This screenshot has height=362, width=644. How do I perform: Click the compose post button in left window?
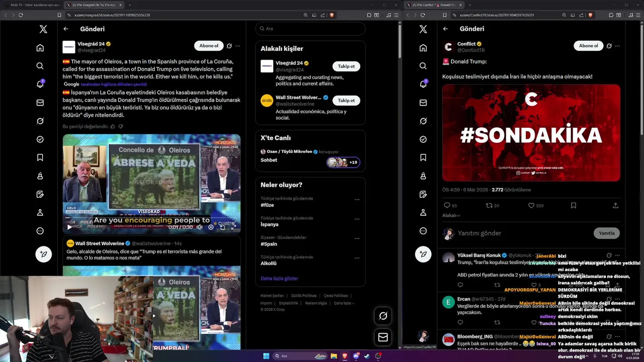pyautogui.click(x=43, y=254)
